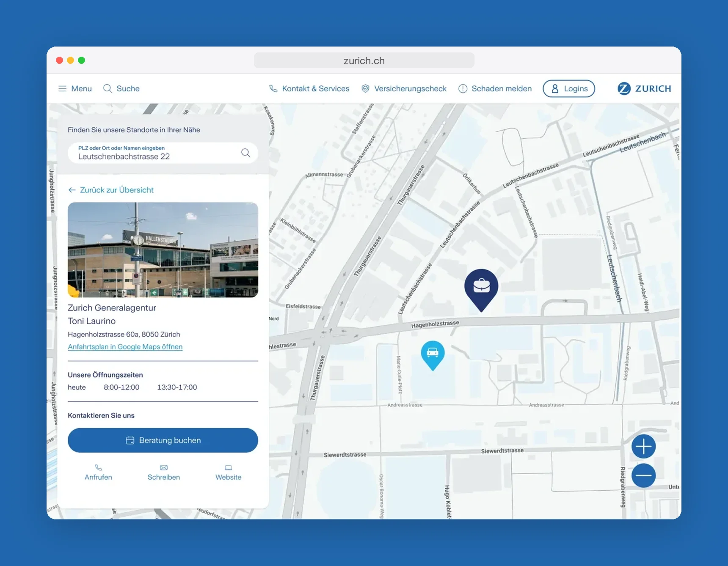Click the Zurich logo
The width and height of the screenshot is (728, 566).
[x=644, y=88]
